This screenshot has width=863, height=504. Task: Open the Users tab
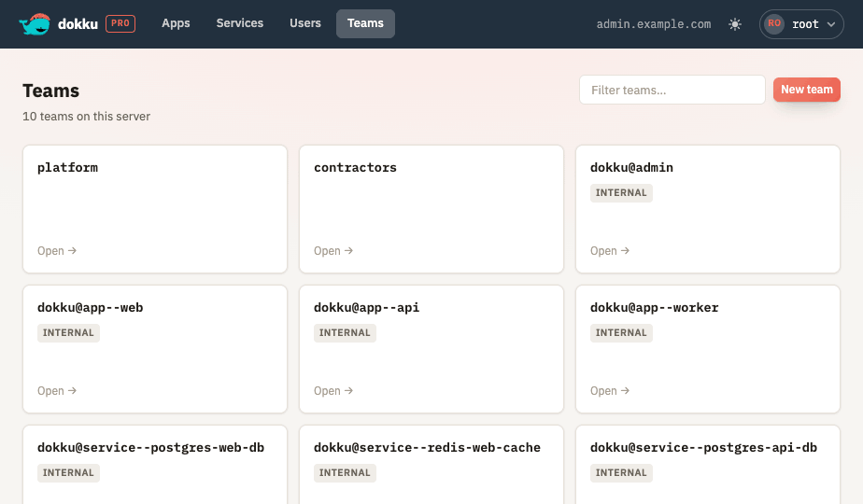pyautogui.click(x=305, y=23)
